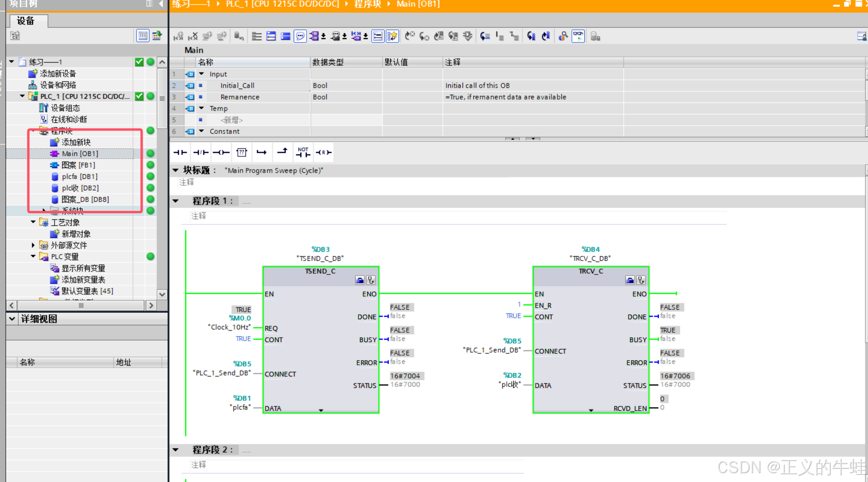The height and width of the screenshot is (482, 868).
Task: Toggle network comments display in toolbar
Action: pyautogui.click(x=378, y=36)
